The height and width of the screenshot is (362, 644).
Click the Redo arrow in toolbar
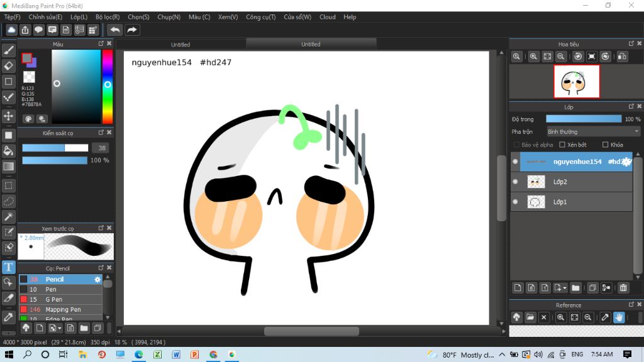[x=132, y=30]
